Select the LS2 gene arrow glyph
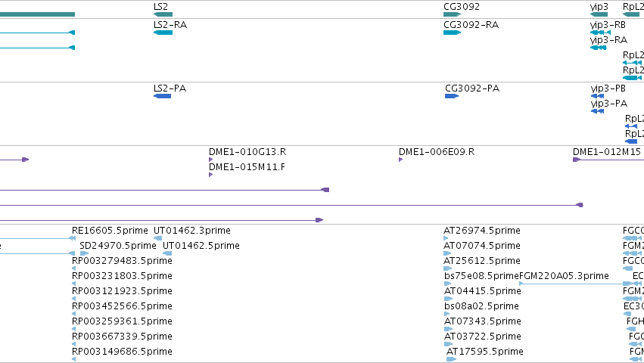This screenshot has height=363, width=644. 163,14
